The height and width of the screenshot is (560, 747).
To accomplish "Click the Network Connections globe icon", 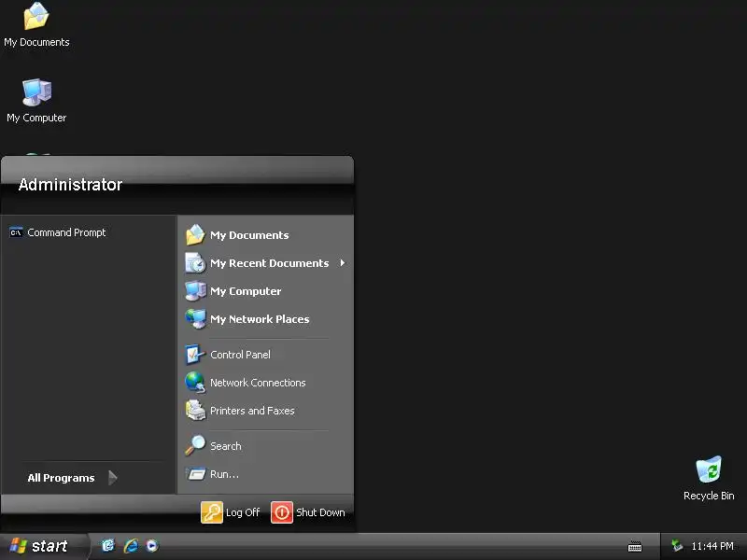I will coord(195,383).
